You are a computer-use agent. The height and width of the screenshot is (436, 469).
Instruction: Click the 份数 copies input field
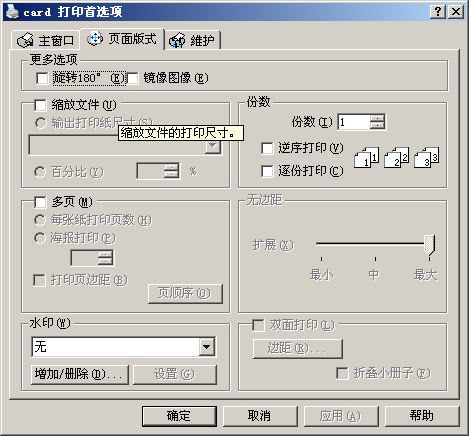(354, 122)
